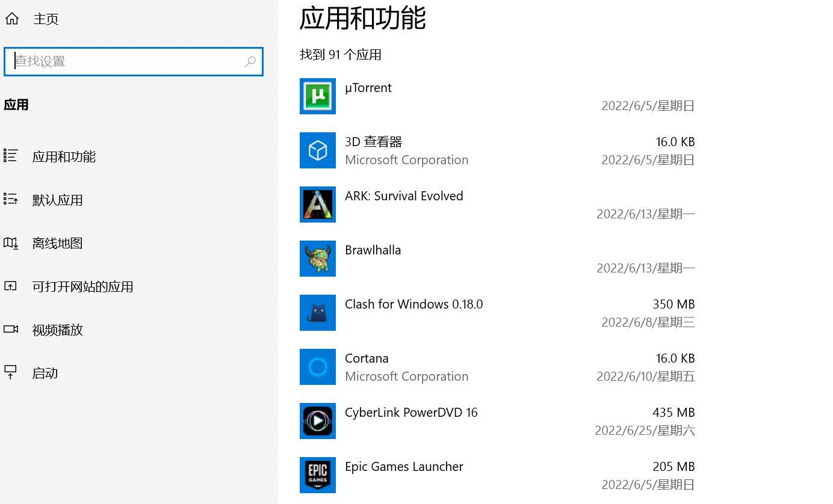Screen dimensions: 833x504
Task: Open 可打开网站的应用 page
Action: point(82,287)
